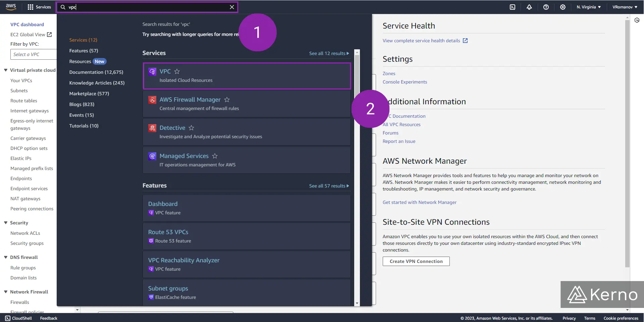Open the VPC Isolated Cloud Resources result
This screenshot has width=644, height=322.
click(247, 76)
